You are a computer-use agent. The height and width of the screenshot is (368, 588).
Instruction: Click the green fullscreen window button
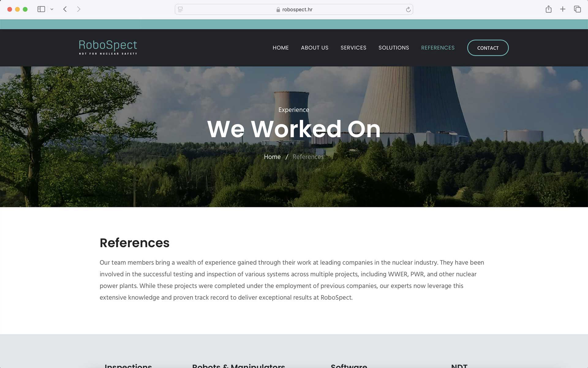(25, 9)
